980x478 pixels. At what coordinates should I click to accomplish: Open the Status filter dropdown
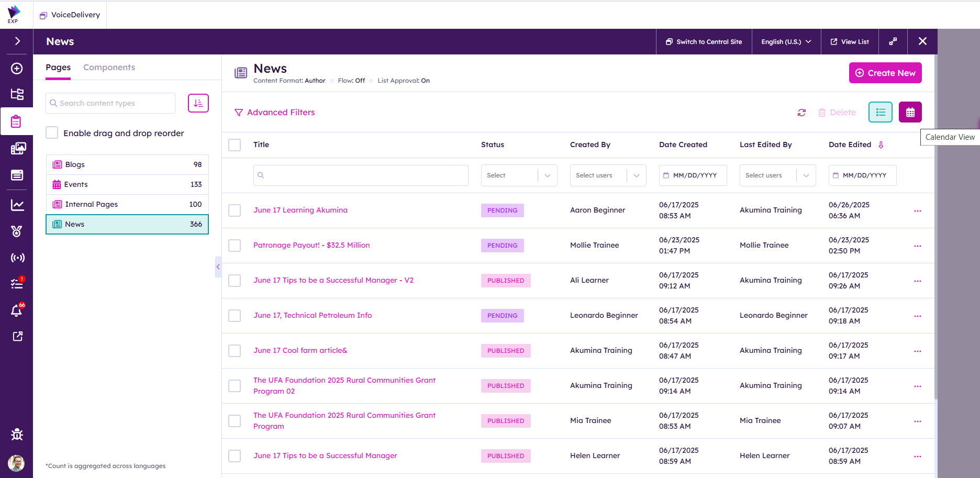tap(518, 175)
